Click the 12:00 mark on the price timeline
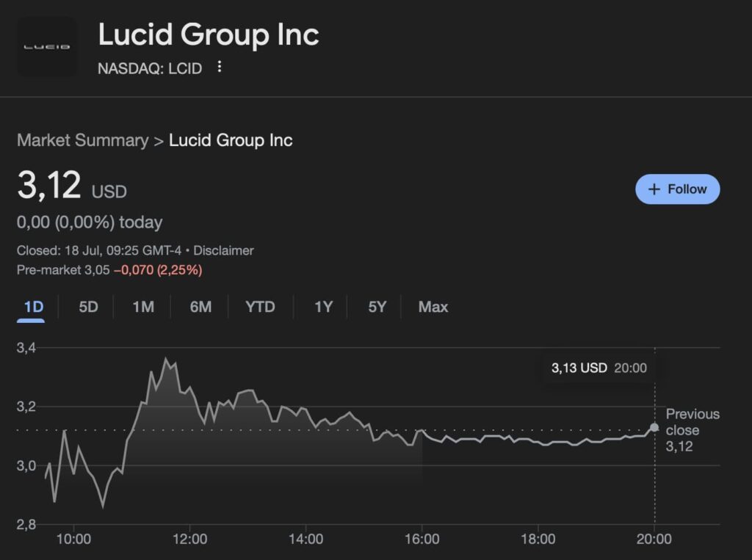This screenshot has height=560, width=752. 192,538
